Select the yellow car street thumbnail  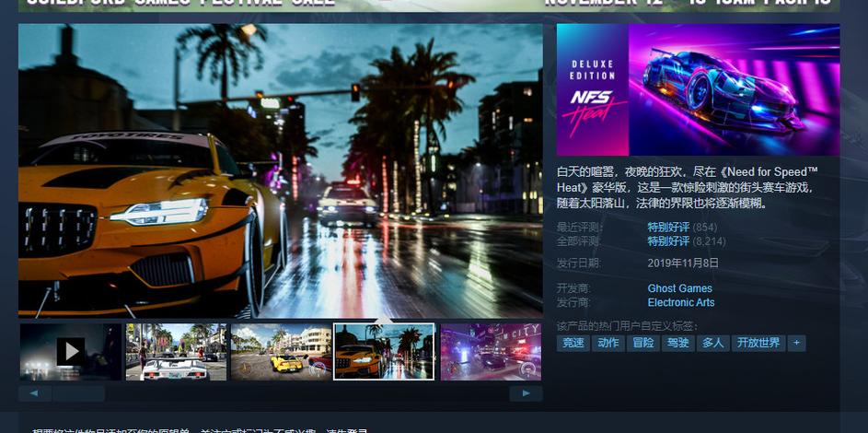pyautogui.click(x=281, y=352)
